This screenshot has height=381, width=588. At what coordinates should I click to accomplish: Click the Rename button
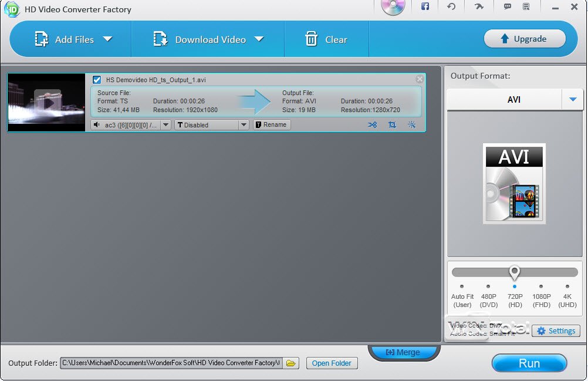[272, 124]
